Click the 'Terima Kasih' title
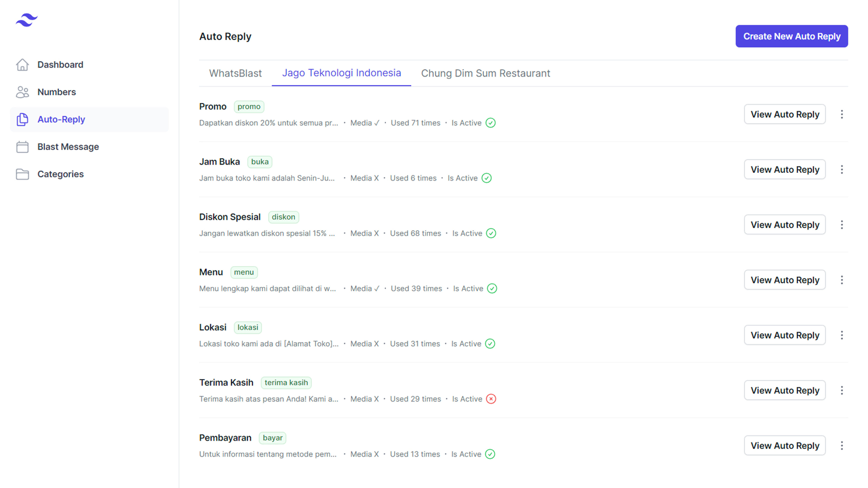 [226, 382]
